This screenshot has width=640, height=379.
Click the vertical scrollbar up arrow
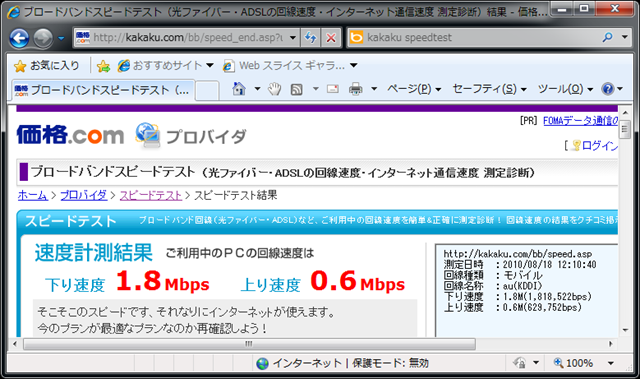point(625,113)
